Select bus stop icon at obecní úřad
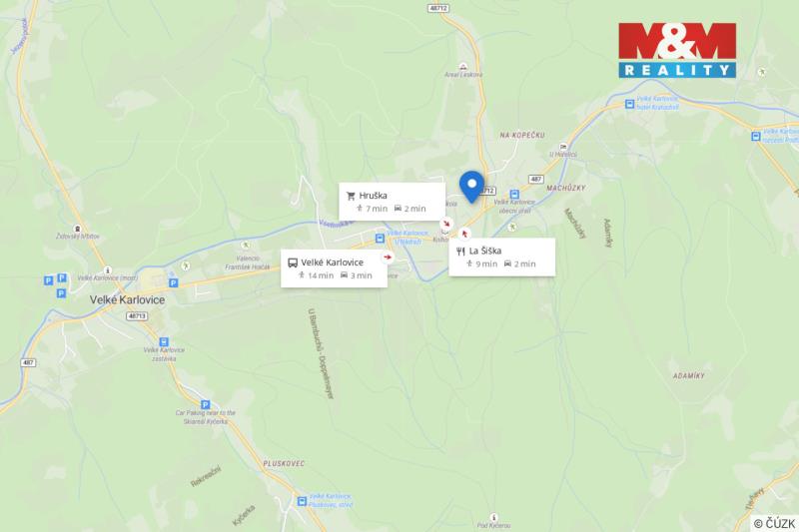Viewport: 799px width, 532px height. [514, 194]
